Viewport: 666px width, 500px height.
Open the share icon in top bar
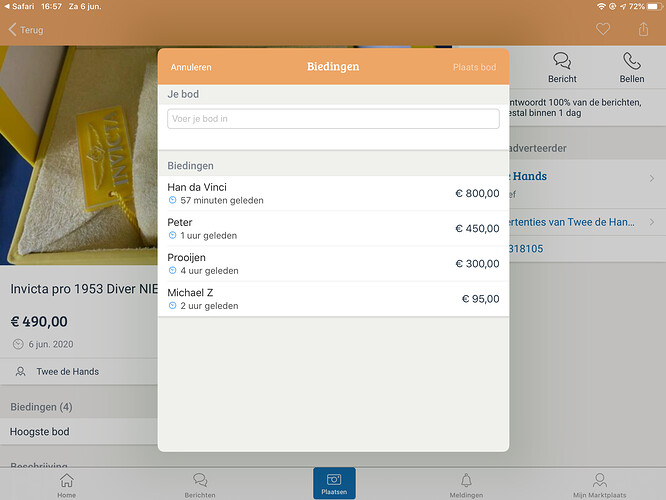click(643, 29)
